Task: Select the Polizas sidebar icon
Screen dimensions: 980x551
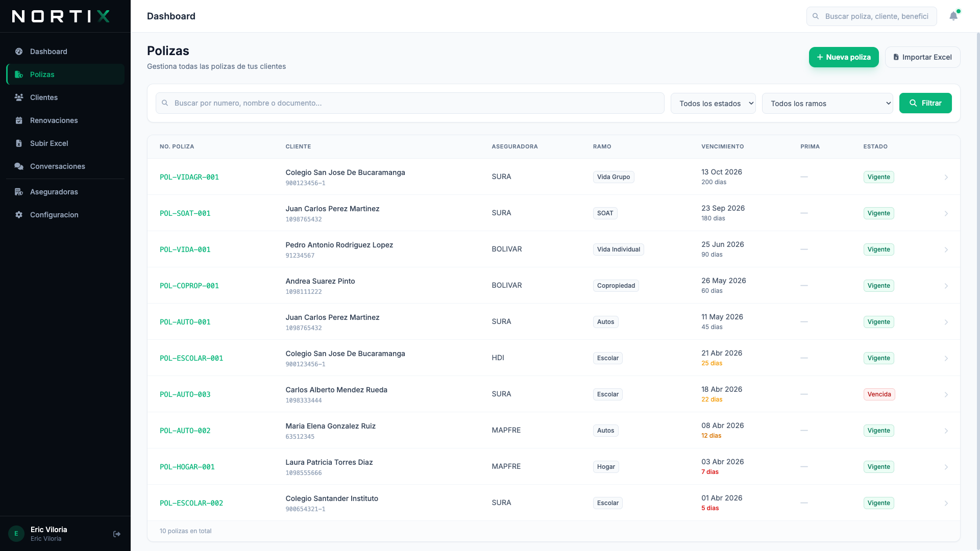Action: [x=18, y=74]
